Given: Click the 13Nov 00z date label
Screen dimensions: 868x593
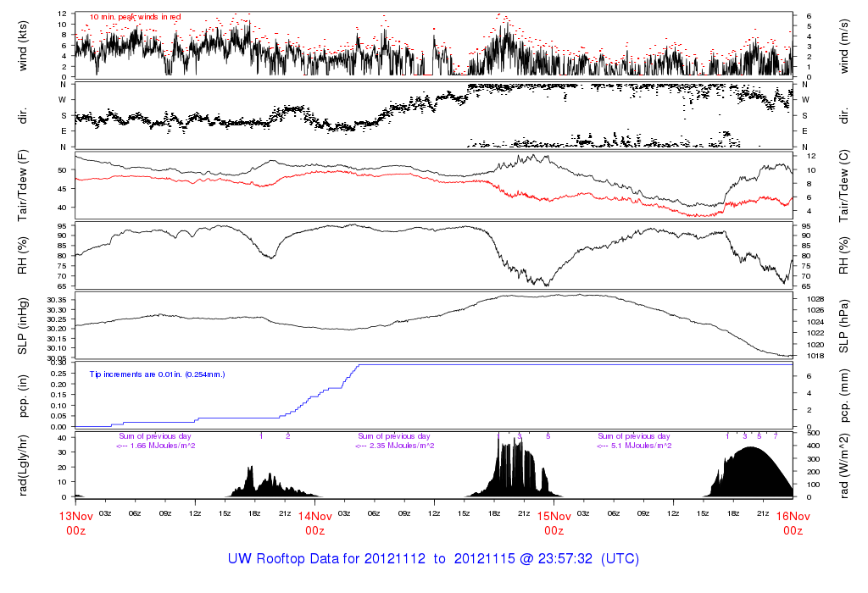Looking at the screenshot, I should [x=75, y=523].
